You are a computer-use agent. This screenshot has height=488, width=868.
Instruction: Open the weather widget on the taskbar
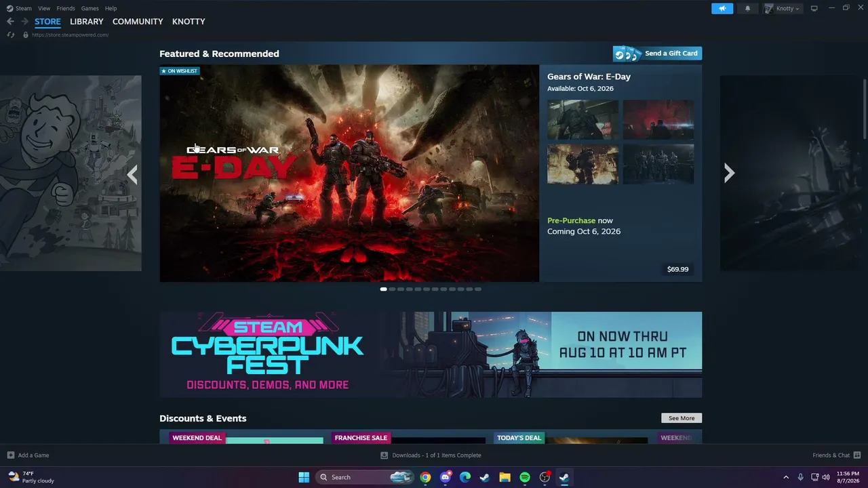[31, 477]
